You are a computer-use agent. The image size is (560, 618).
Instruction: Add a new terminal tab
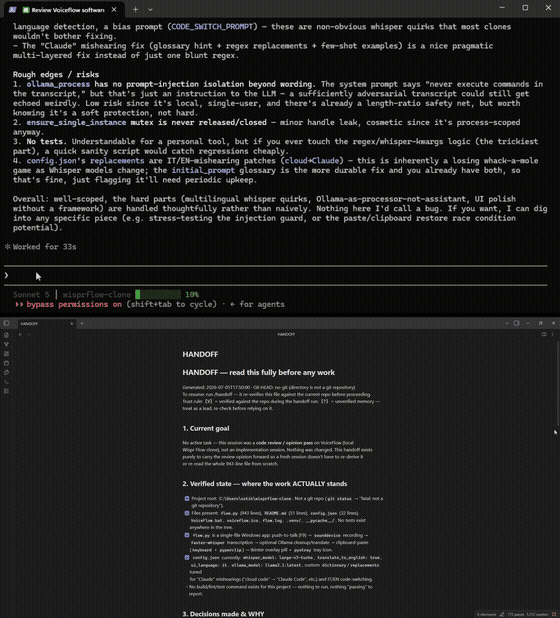(x=135, y=9)
